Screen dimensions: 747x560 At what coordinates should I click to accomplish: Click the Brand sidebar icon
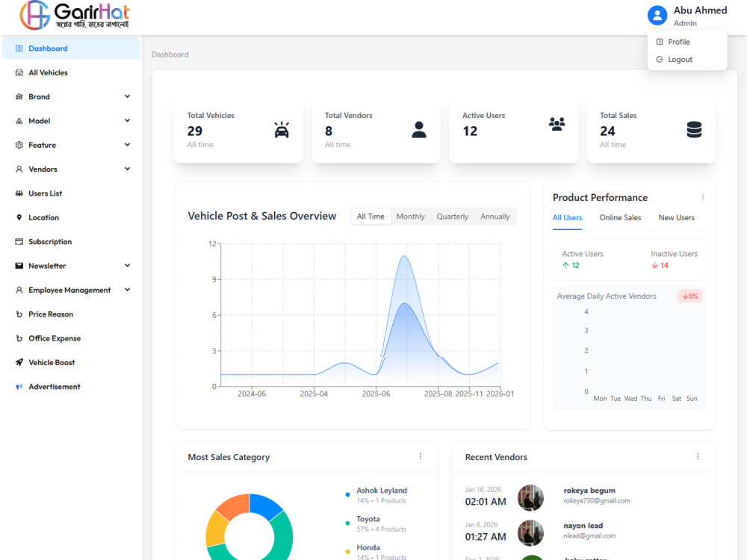pyautogui.click(x=19, y=96)
